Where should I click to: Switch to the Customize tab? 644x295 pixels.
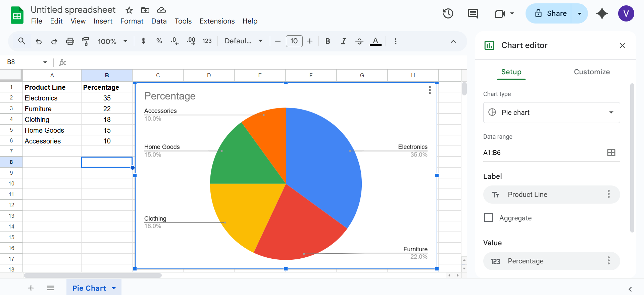tap(592, 72)
